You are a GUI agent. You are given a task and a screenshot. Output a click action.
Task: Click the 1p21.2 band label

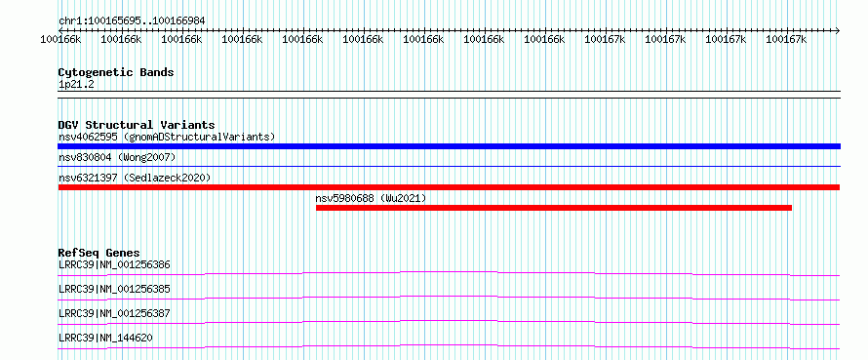point(77,84)
